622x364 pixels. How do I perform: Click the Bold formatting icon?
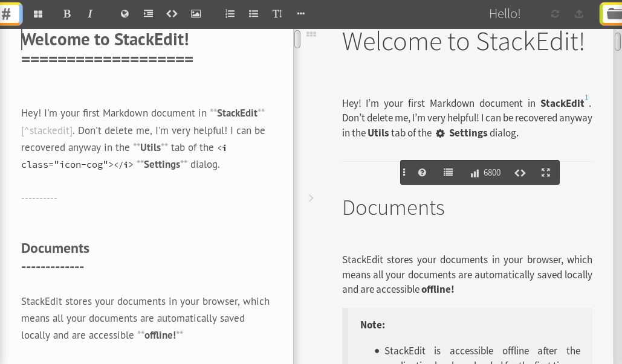coord(67,14)
